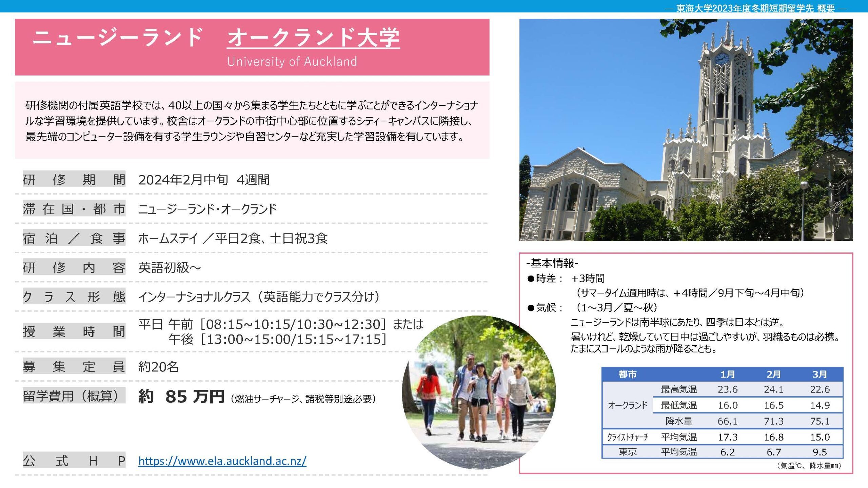This screenshot has height=488, width=868.
Task: Click the clock tower building photo
Action: click(686, 130)
